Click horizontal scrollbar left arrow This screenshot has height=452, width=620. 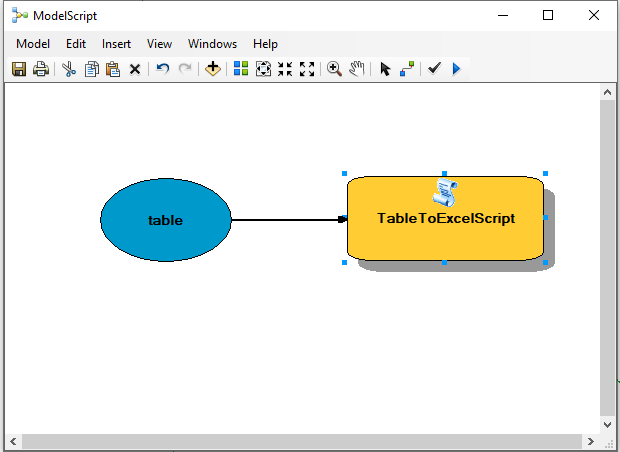pyautogui.click(x=13, y=441)
